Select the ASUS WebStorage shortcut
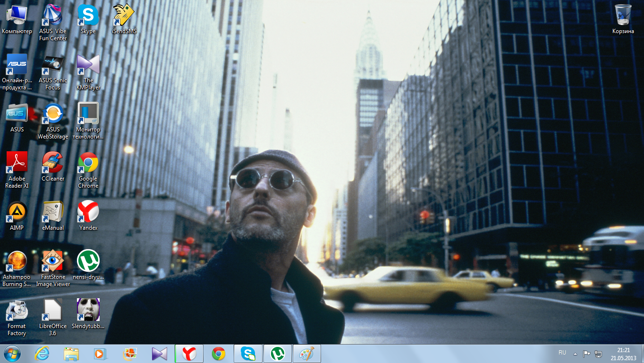644x363 pixels. (x=53, y=121)
